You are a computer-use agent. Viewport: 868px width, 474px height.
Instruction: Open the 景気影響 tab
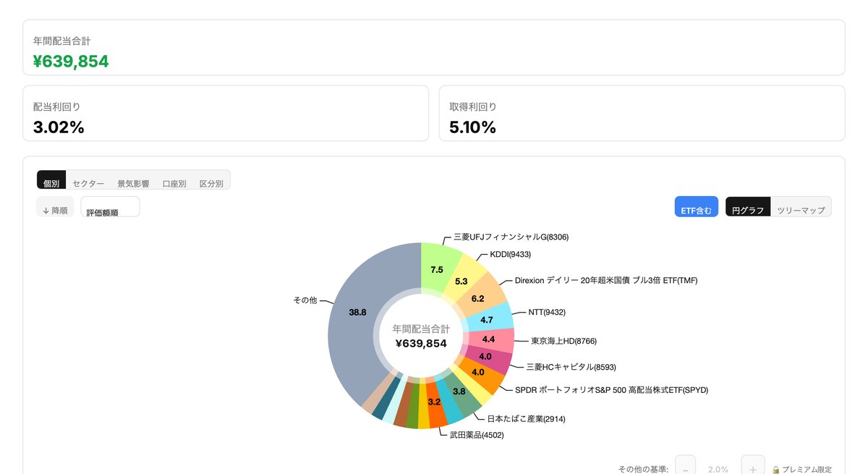click(x=133, y=184)
